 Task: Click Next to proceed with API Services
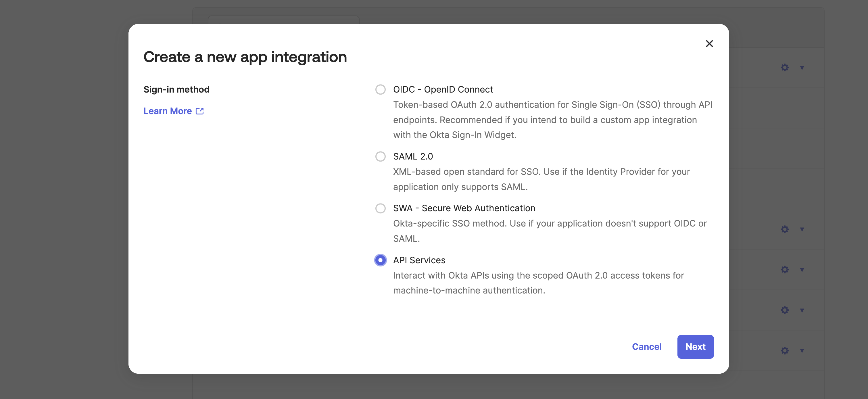pyautogui.click(x=696, y=346)
